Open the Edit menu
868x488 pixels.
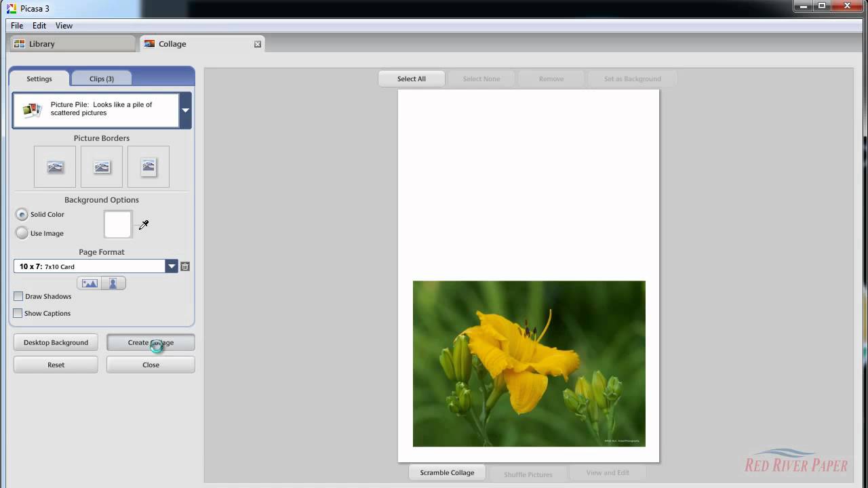(39, 26)
